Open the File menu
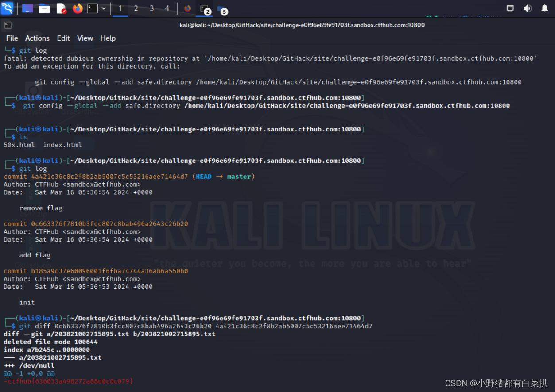This screenshot has height=392, width=555. point(12,38)
